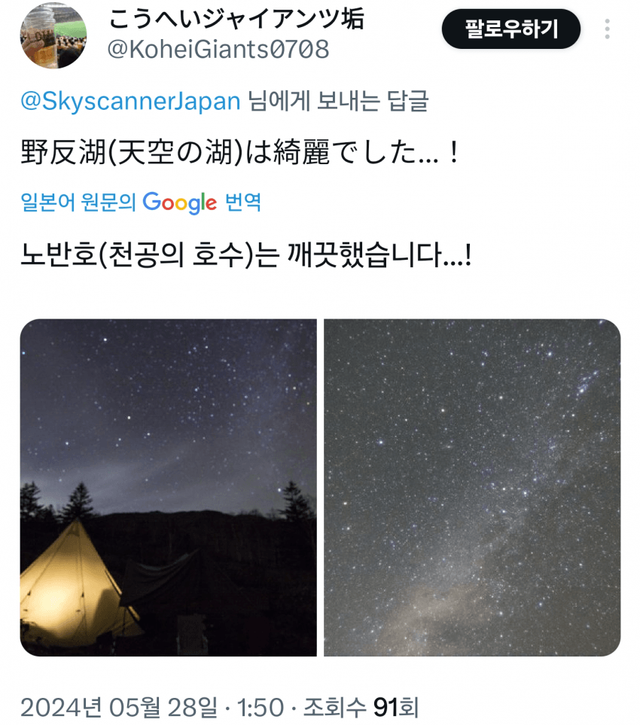Follow the account with the 팔로우하기 button
Screen dimensions: 640x725
coord(511,29)
